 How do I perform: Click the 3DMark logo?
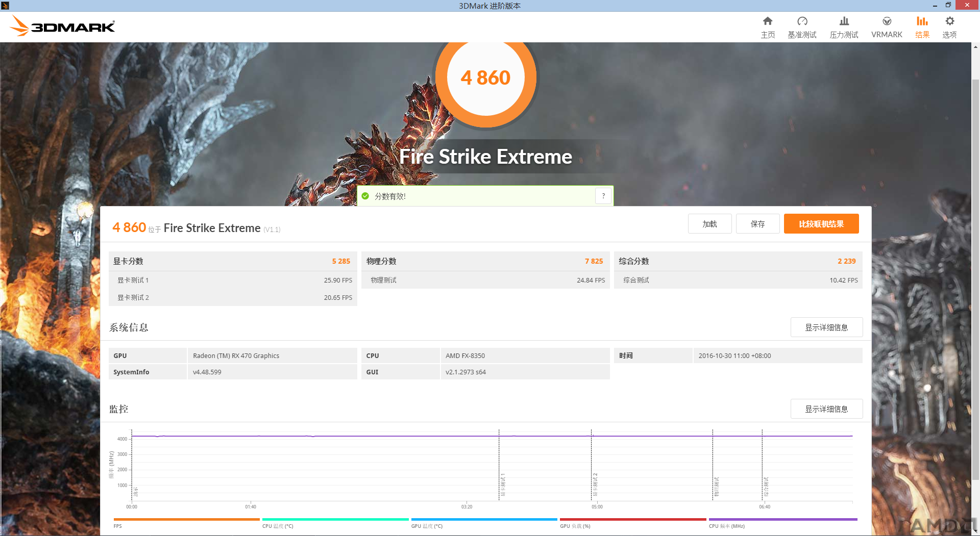click(63, 26)
